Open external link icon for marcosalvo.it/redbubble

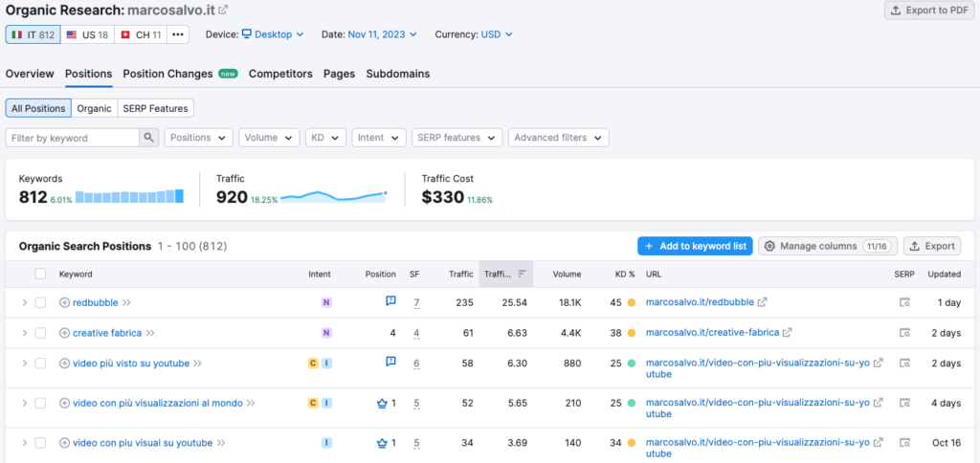[x=763, y=301]
